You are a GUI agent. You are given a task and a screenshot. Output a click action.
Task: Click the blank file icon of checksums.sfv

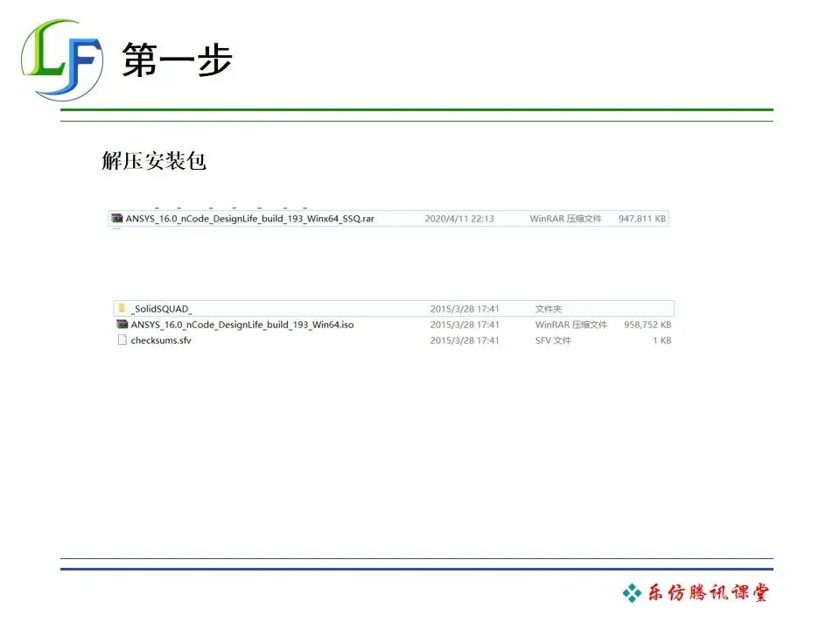122,339
